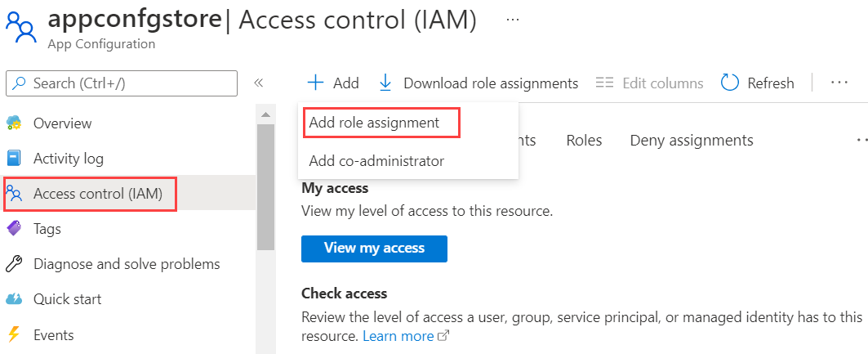Open the Deny assignments tab
The height and width of the screenshot is (354, 868).
pyautogui.click(x=691, y=141)
